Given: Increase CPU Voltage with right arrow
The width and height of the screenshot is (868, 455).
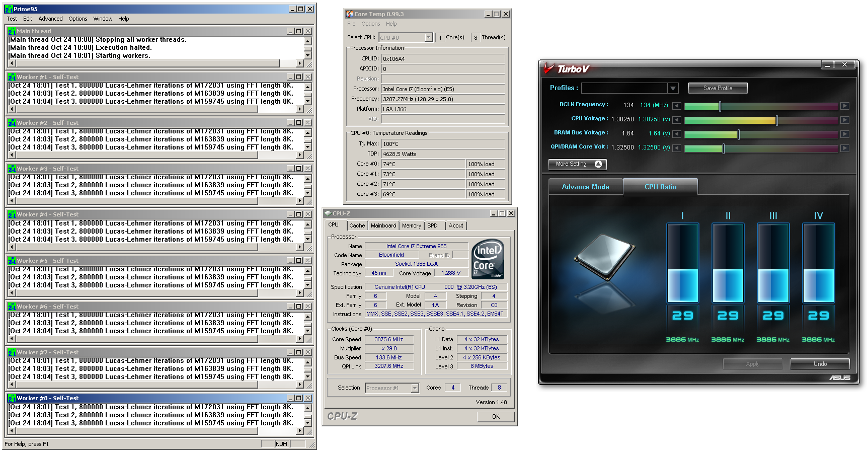Looking at the screenshot, I should click(x=845, y=120).
